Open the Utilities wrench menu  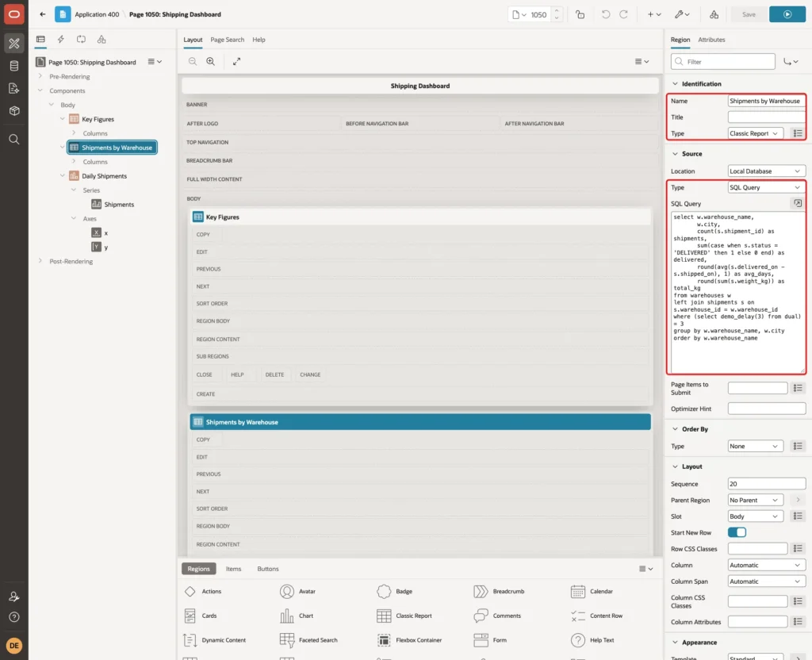tap(682, 14)
